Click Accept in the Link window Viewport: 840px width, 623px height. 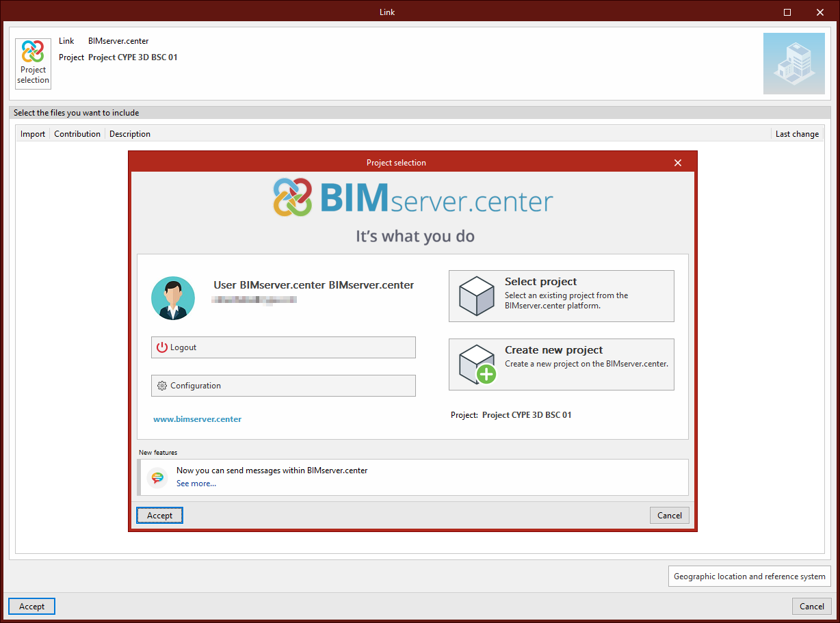[31, 607]
